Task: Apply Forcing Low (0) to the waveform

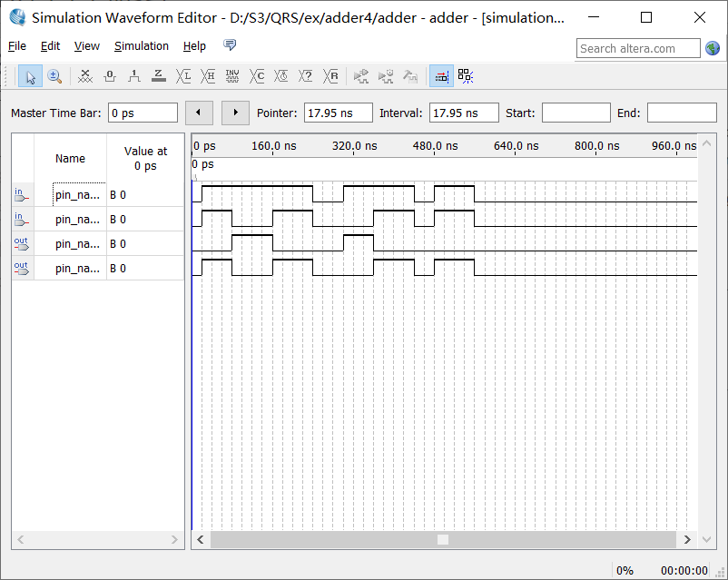Action: (110, 76)
